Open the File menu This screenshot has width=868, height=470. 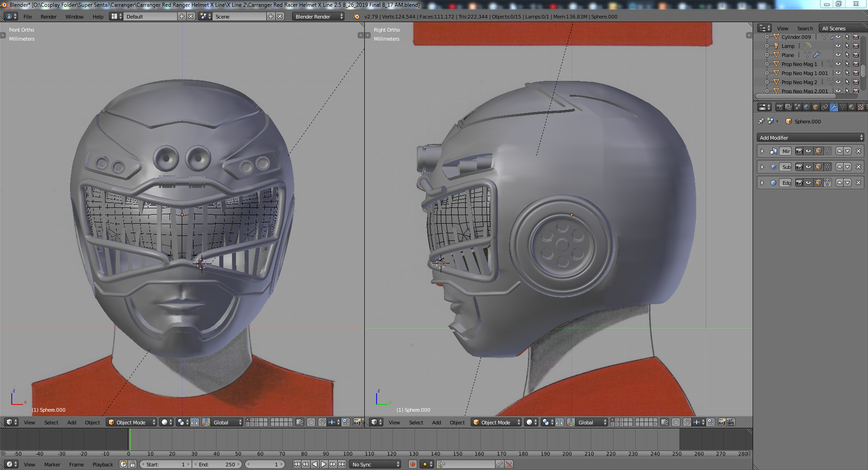tap(28, 17)
